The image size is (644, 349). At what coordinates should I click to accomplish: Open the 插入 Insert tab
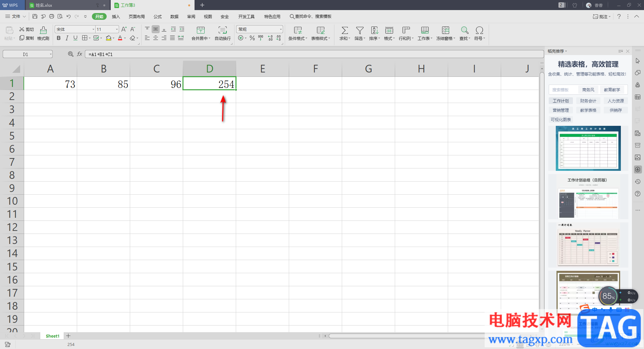point(116,16)
